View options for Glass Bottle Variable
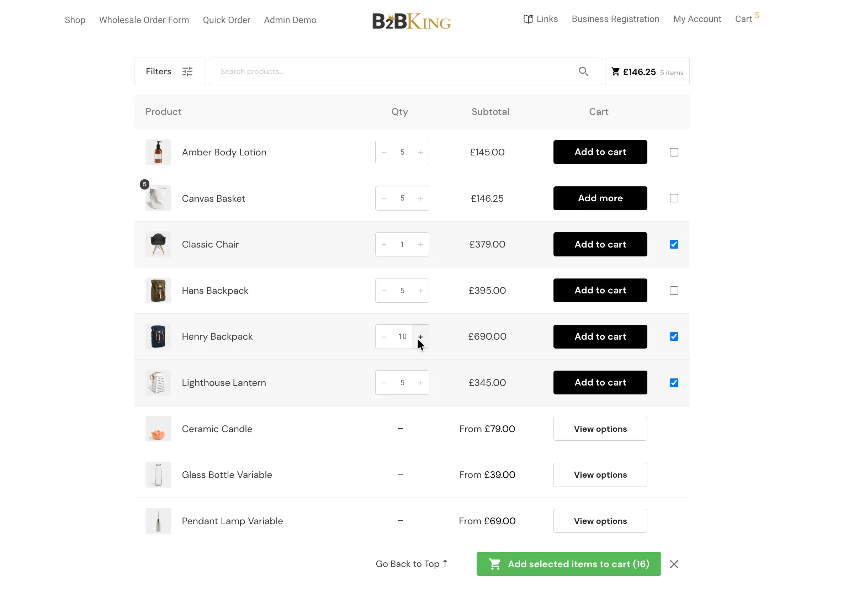 pyautogui.click(x=600, y=475)
